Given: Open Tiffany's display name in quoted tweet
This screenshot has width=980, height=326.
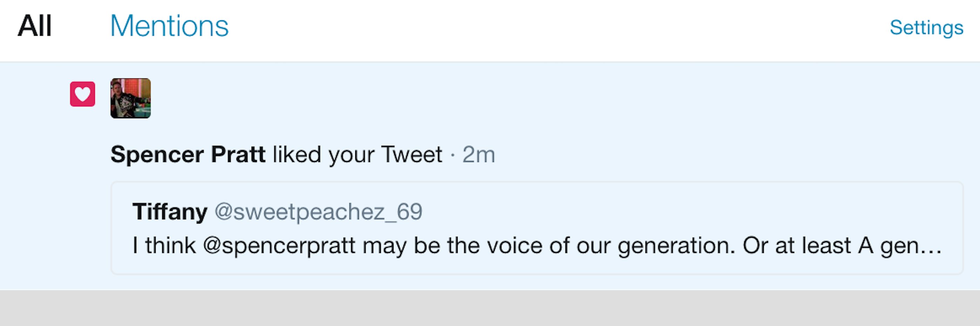Looking at the screenshot, I should (170, 211).
